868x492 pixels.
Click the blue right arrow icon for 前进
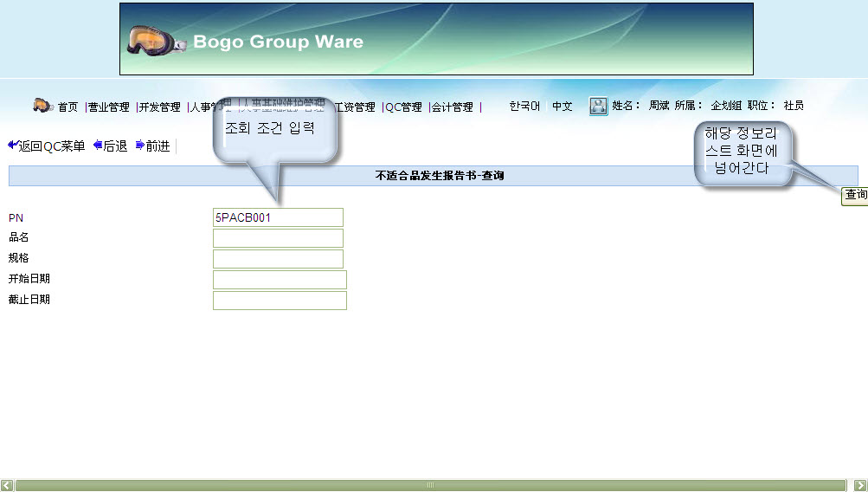pos(140,146)
